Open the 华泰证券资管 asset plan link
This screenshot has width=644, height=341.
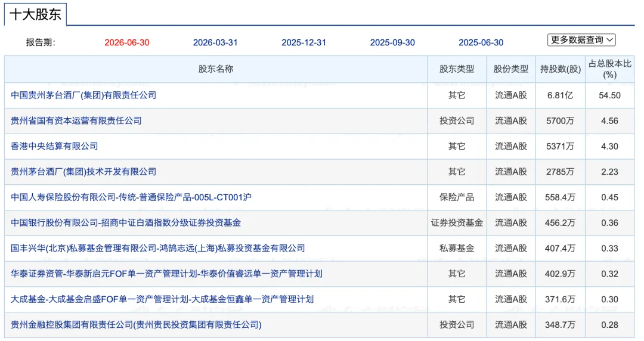click(x=166, y=274)
